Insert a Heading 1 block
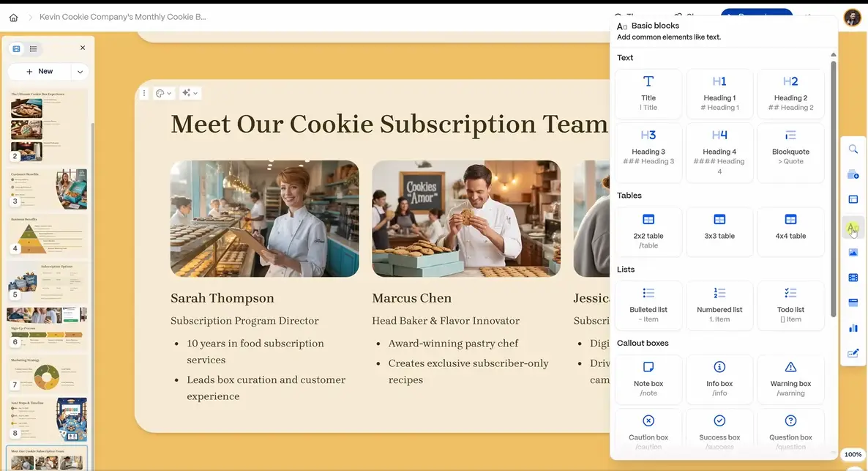This screenshot has width=868, height=471. pyautogui.click(x=719, y=94)
